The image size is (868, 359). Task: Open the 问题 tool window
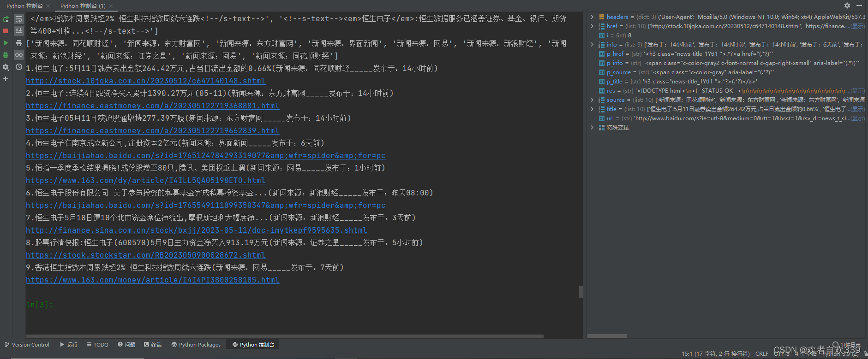click(126, 345)
